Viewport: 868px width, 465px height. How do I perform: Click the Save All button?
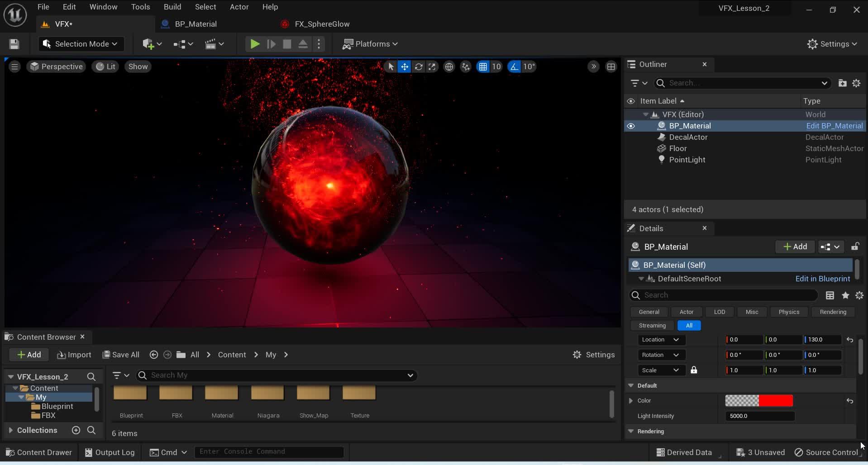click(121, 355)
